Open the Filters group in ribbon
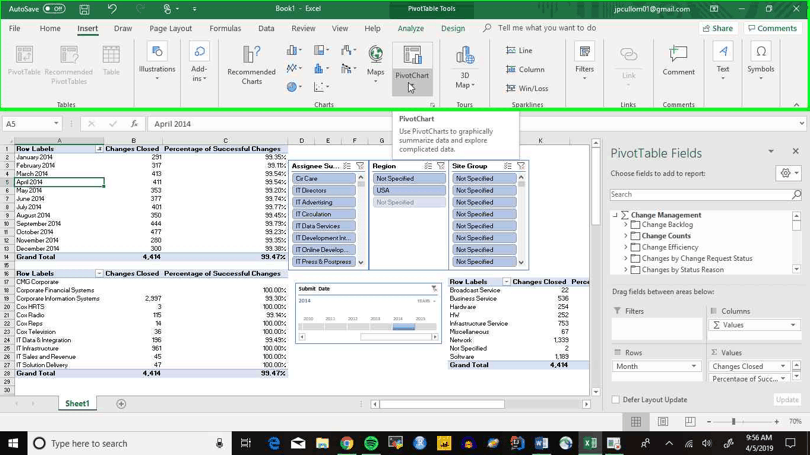 (x=584, y=62)
